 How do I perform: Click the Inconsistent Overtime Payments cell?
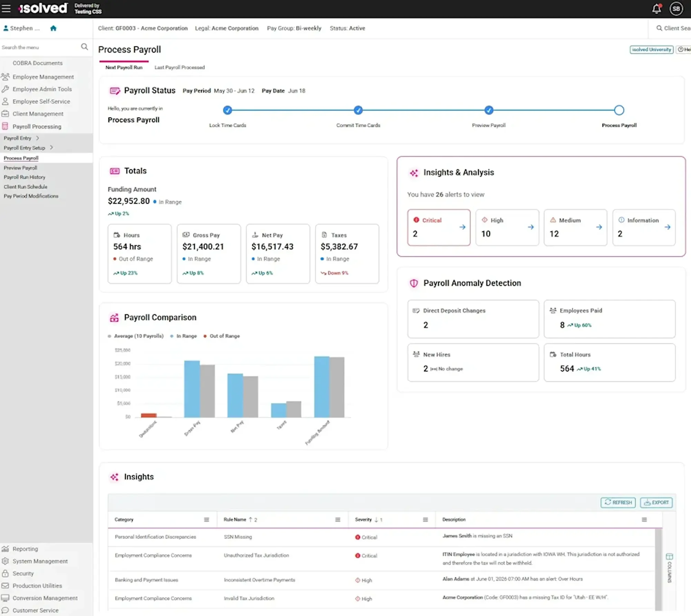coord(259,580)
